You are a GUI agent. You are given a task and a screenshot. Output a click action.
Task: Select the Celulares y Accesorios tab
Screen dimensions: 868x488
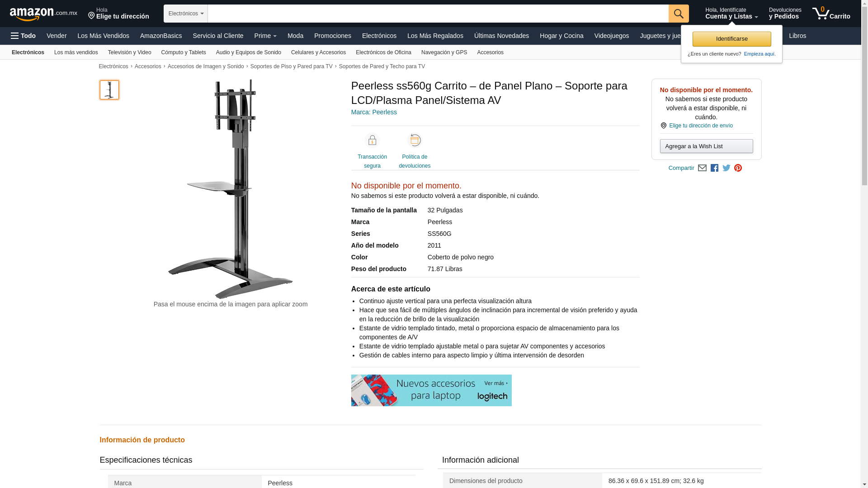coord(318,52)
